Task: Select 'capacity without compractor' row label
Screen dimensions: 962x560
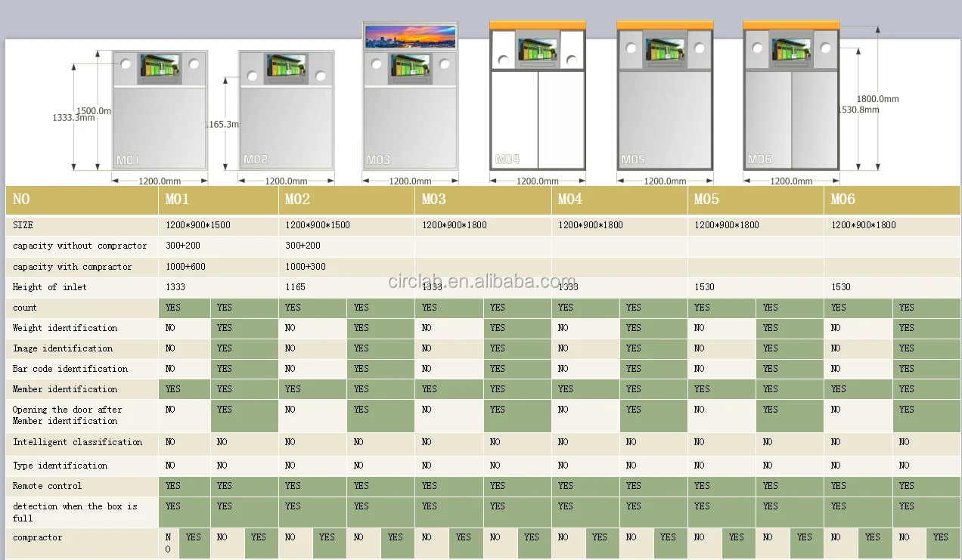Action: coord(80,246)
